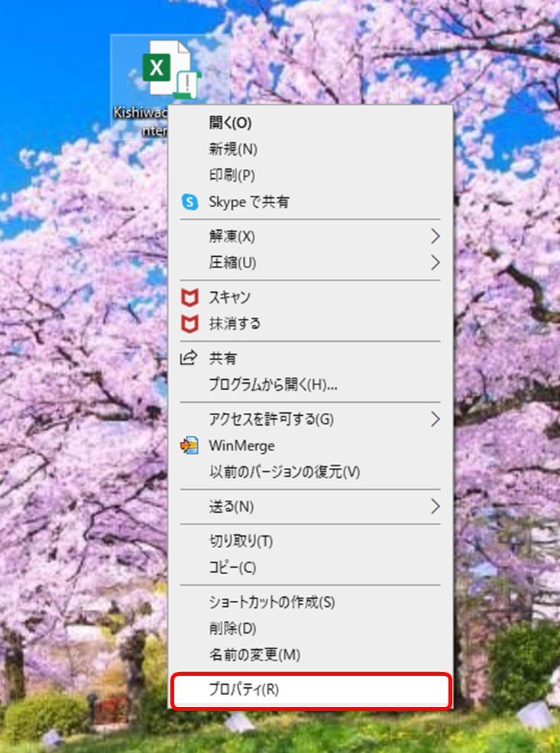The height and width of the screenshot is (753, 560).
Task: Click the share arrow icon beside 共有
Action: click(x=189, y=359)
